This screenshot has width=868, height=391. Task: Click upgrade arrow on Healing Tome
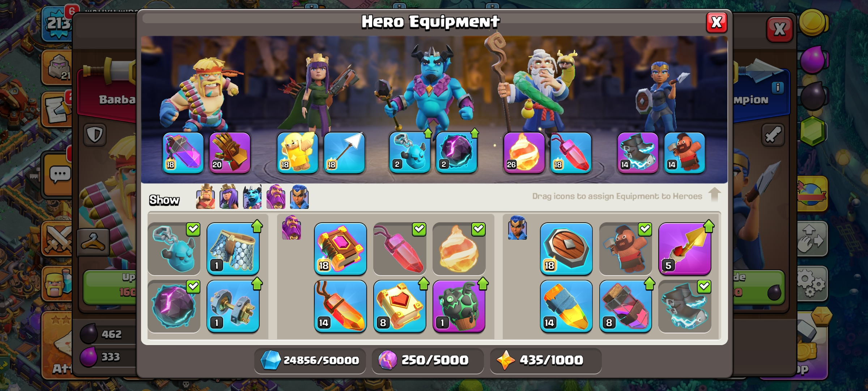click(x=424, y=284)
